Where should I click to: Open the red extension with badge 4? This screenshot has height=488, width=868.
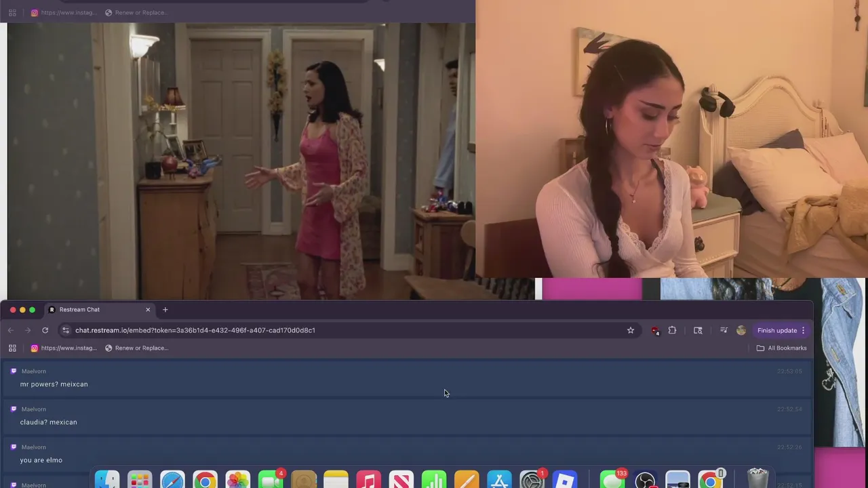click(x=655, y=331)
